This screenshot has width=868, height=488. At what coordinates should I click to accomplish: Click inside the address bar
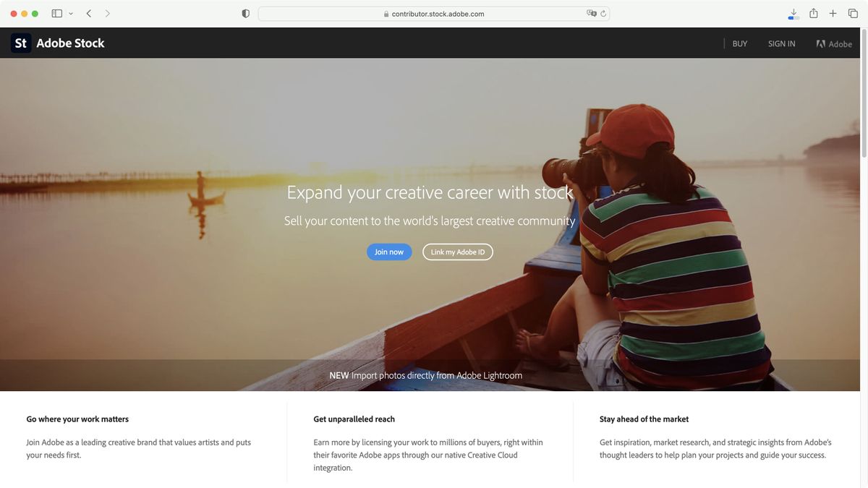(x=434, y=13)
